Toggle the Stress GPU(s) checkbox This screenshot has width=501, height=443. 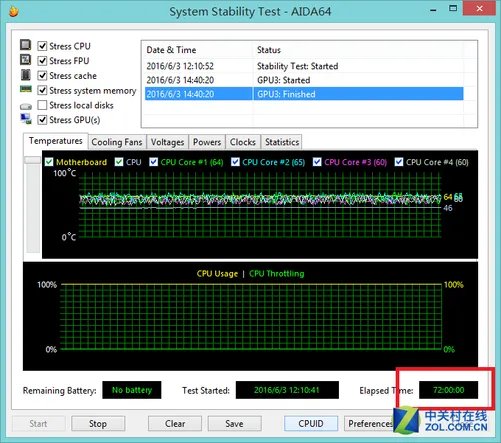point(42,120)
